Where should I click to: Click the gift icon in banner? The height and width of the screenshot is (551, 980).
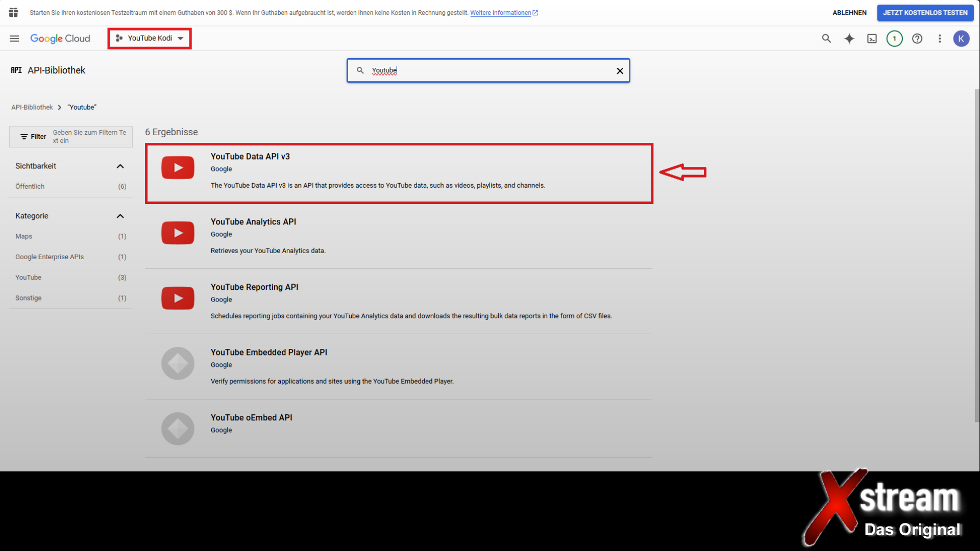[x=13, y=12]
